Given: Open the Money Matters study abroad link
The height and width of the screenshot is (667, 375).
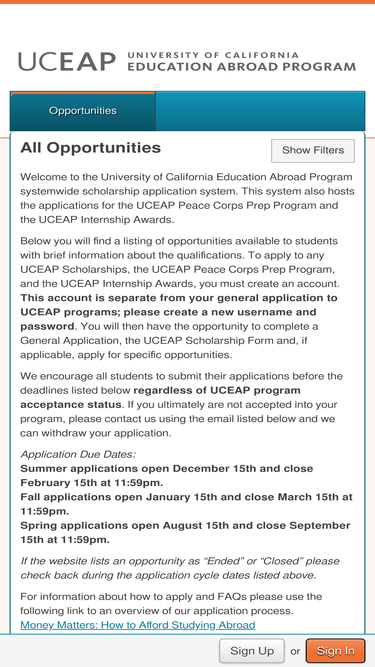Looking at the screenshot, I should coord(138,625).
